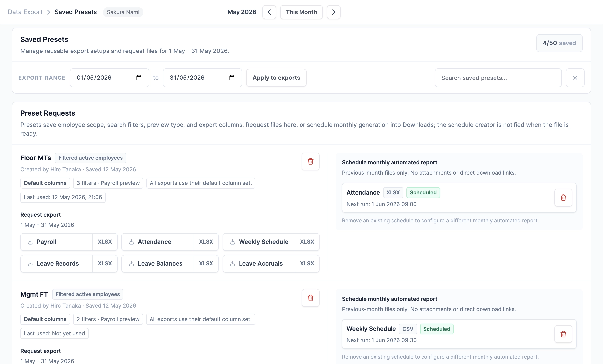Request the Attendance export for Floor MTs
This screenshot has height=364, width=603.
[x=158, y=242]
